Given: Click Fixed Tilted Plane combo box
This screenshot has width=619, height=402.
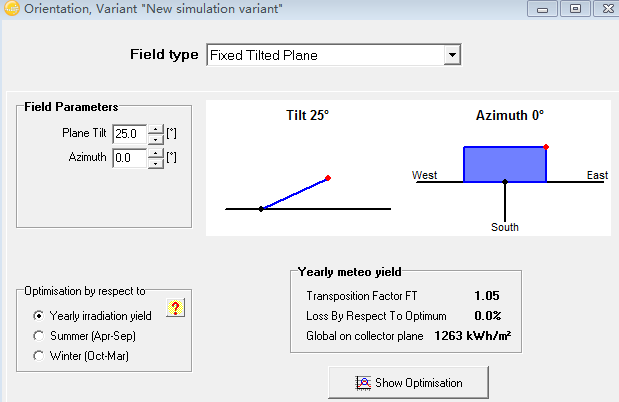Looking at the screenshot, I should tap(334, 55).
